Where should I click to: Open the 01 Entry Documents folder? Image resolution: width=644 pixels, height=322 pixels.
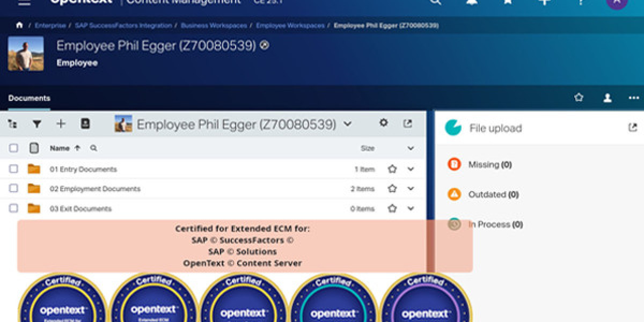coord(83,169)
